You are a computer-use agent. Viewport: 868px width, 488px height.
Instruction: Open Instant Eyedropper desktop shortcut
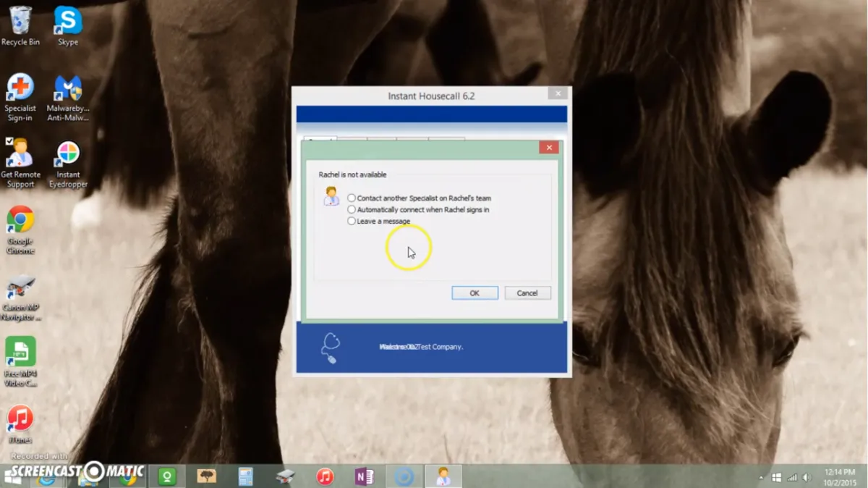(68, 164)
